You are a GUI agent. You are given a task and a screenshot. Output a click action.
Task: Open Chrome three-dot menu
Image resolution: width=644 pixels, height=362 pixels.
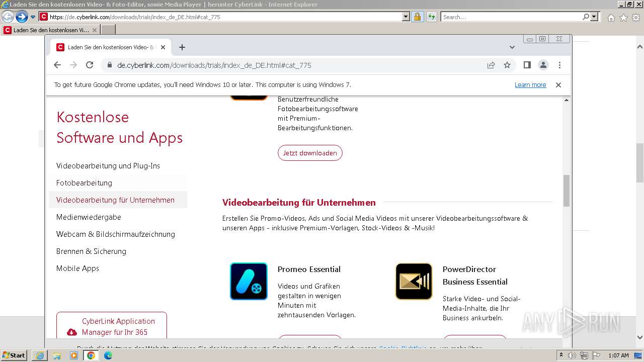click(x=559, y=65)
